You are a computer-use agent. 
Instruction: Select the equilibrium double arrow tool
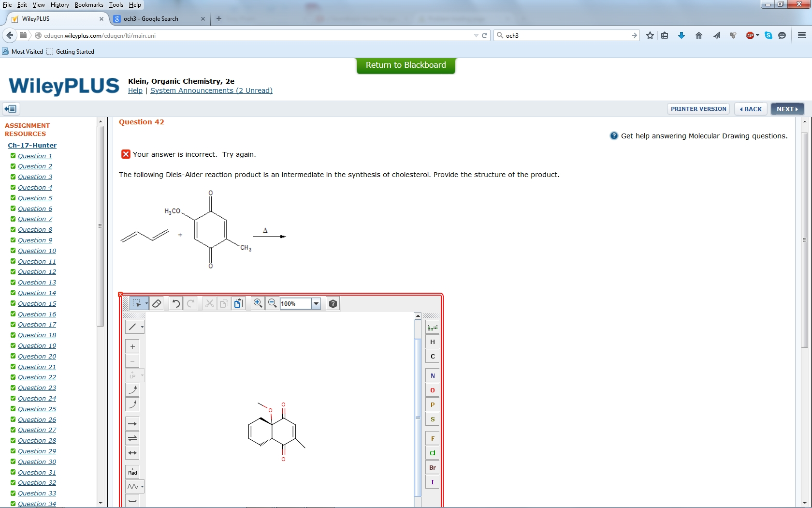pyautogui.click(x=132, y=438)
